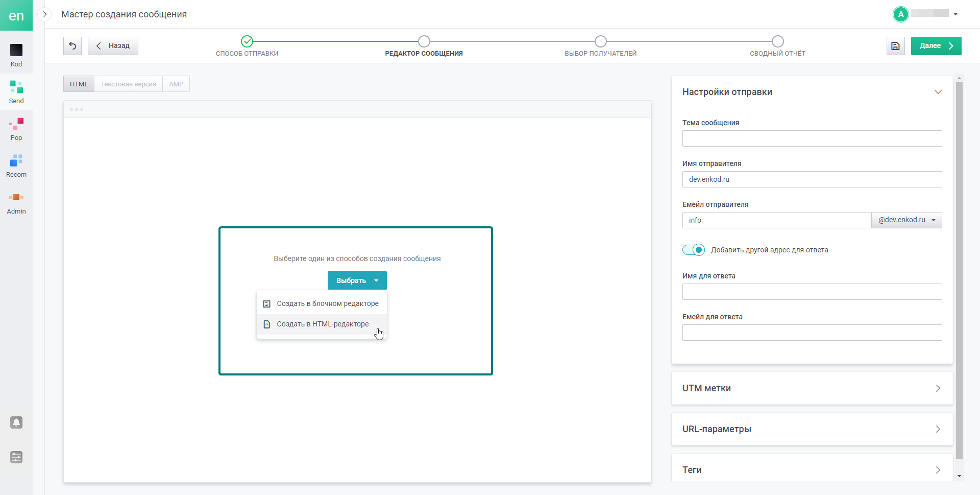Open the Выбрать dropdown button

(357, 280)
